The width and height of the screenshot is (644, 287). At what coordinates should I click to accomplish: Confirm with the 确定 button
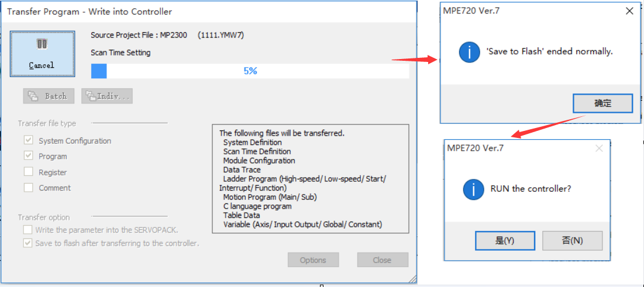click(602, 103)
